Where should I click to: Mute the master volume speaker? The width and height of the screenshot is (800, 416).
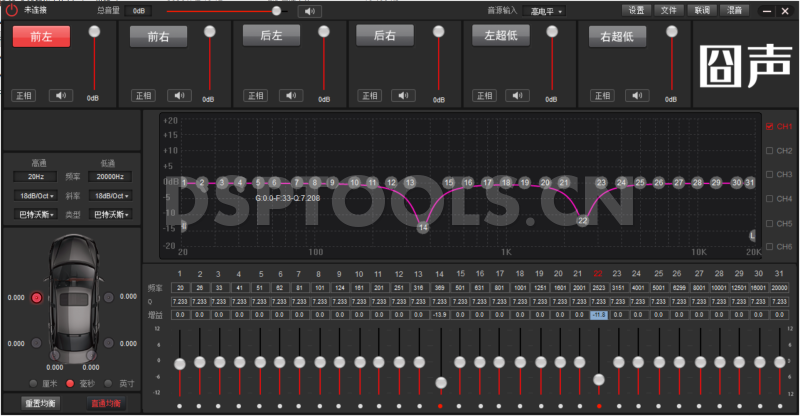click(312, 11)
